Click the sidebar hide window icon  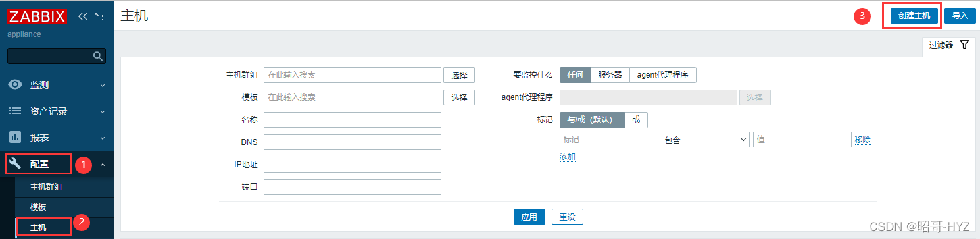click(x=99, y=16)
